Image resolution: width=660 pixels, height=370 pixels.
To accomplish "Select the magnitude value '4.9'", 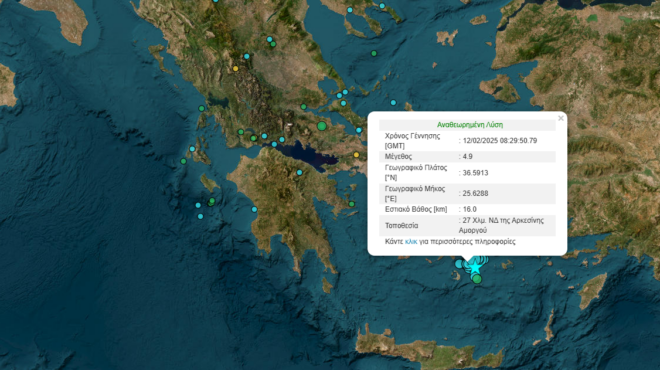I will (x=467, y=157).
